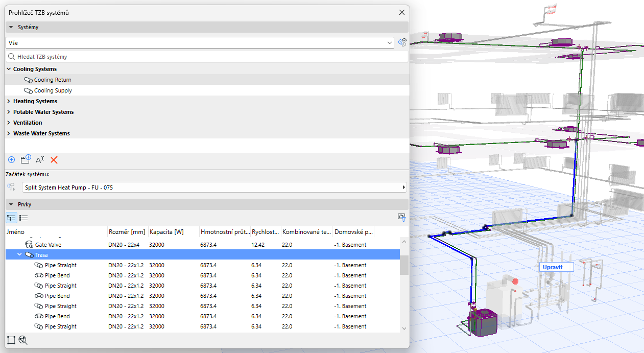Select the Cooling Return system
The height and width of the screenshot is (353, 644).
207,80
